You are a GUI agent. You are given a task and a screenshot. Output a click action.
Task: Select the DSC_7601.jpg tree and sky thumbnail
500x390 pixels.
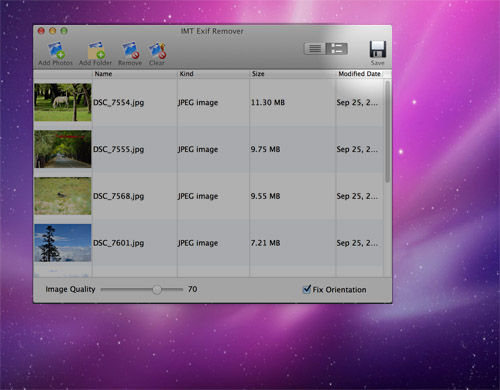(63, 243)
